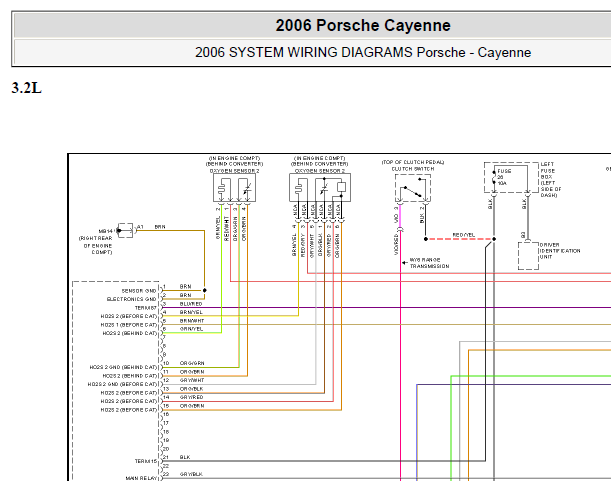
Task: Click the six-wire oxygen sensor symbol
Action: pos(320,187)
